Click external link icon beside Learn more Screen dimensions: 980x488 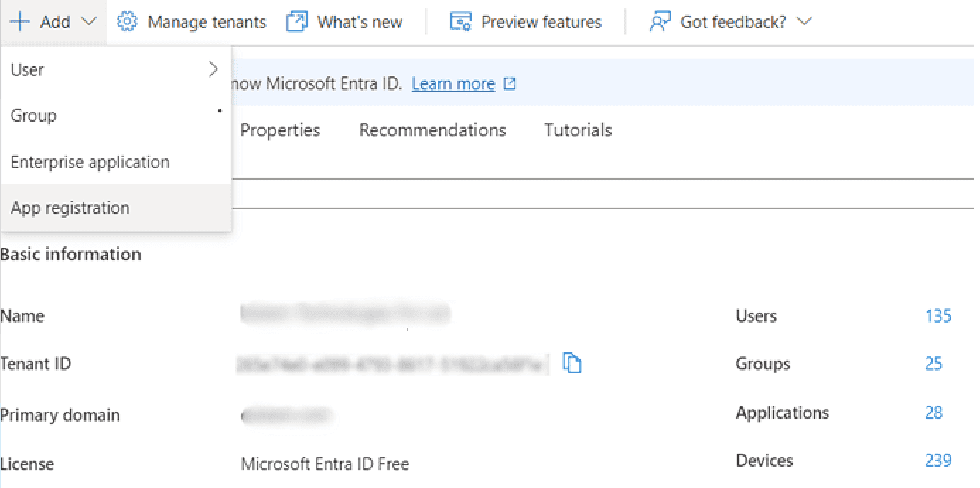510,84
